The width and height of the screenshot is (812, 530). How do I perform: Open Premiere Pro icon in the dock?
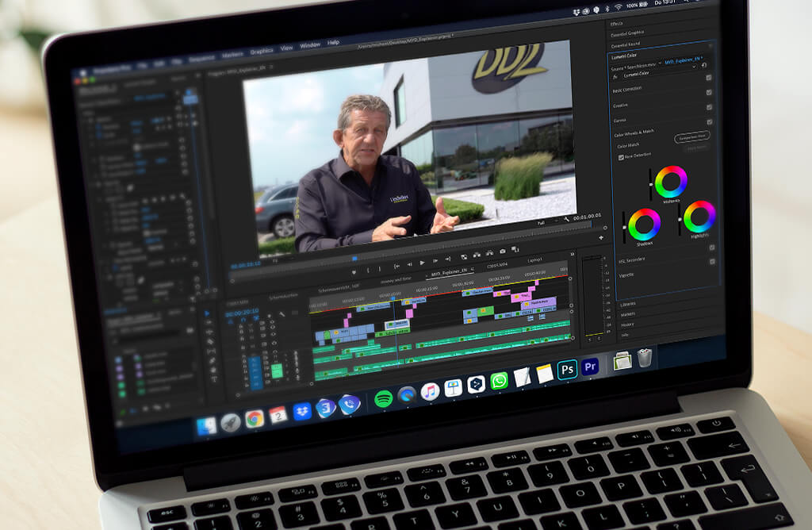590,367
